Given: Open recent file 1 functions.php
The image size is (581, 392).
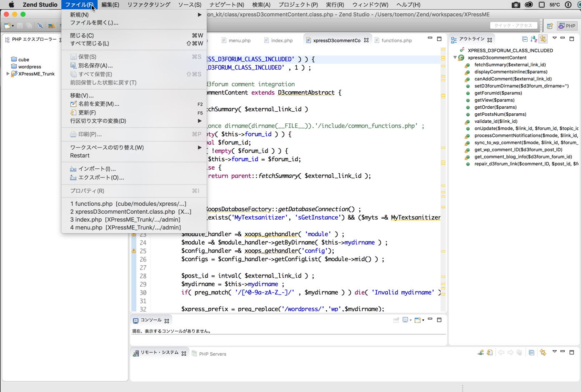Looking at the screenshot, I should [134, 204].
